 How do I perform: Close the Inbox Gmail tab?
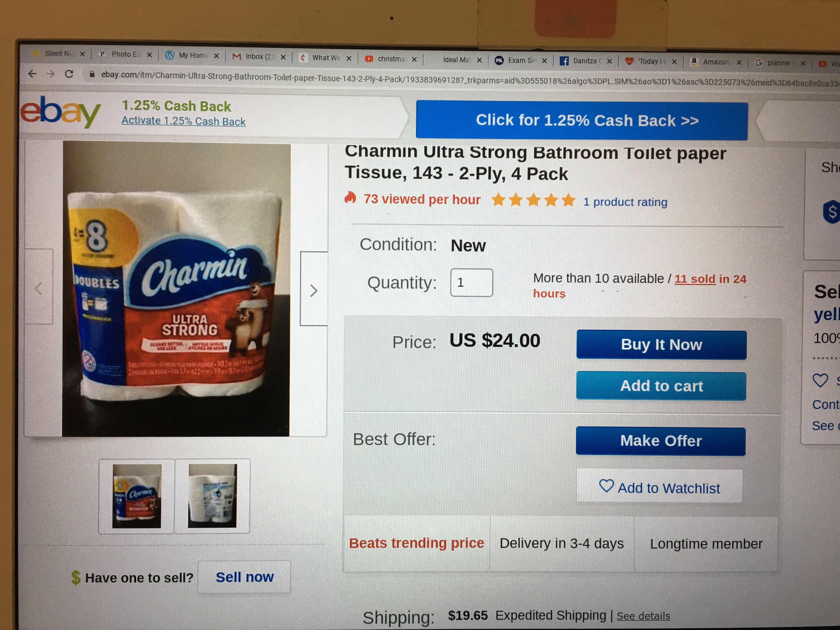pyautogui.click(x=283, y=57)
